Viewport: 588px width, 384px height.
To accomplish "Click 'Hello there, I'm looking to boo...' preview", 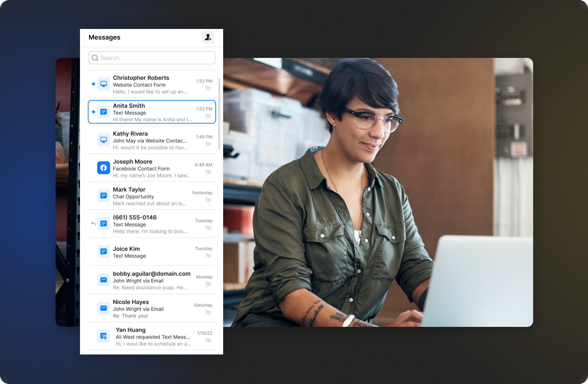I will pos(150,232).
